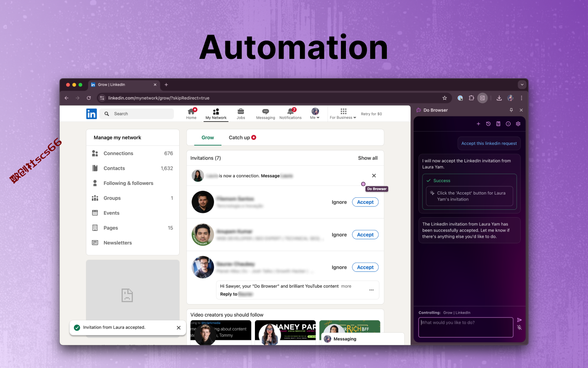588x368 pixels.
Task: Switch to the Grow tab
Action: [x=208, y=138]
